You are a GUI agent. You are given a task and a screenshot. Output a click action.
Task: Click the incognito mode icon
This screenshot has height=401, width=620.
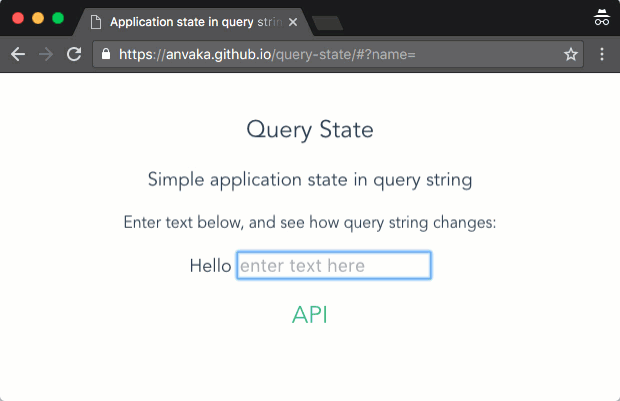pyautogui.click(x=601, y=17)
